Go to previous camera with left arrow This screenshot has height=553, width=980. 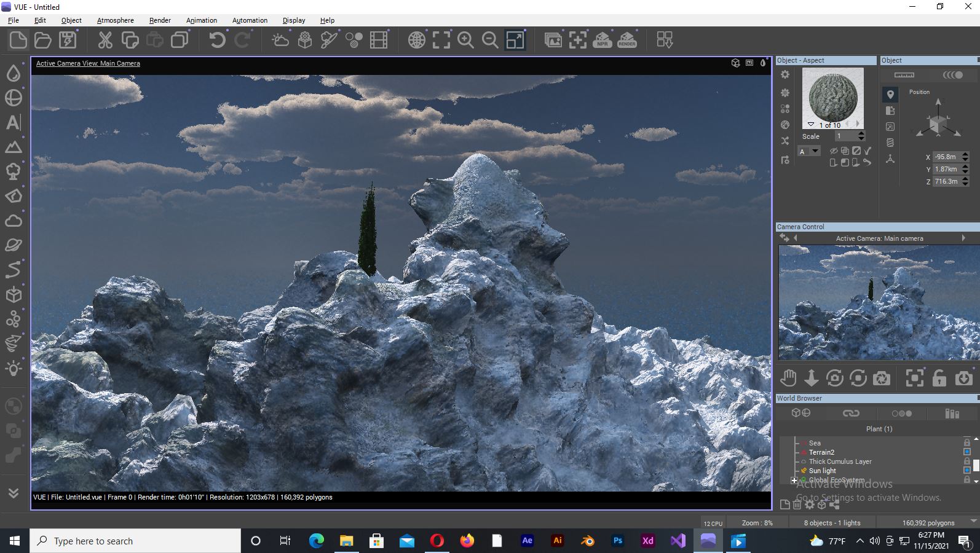tap(796, 238)
